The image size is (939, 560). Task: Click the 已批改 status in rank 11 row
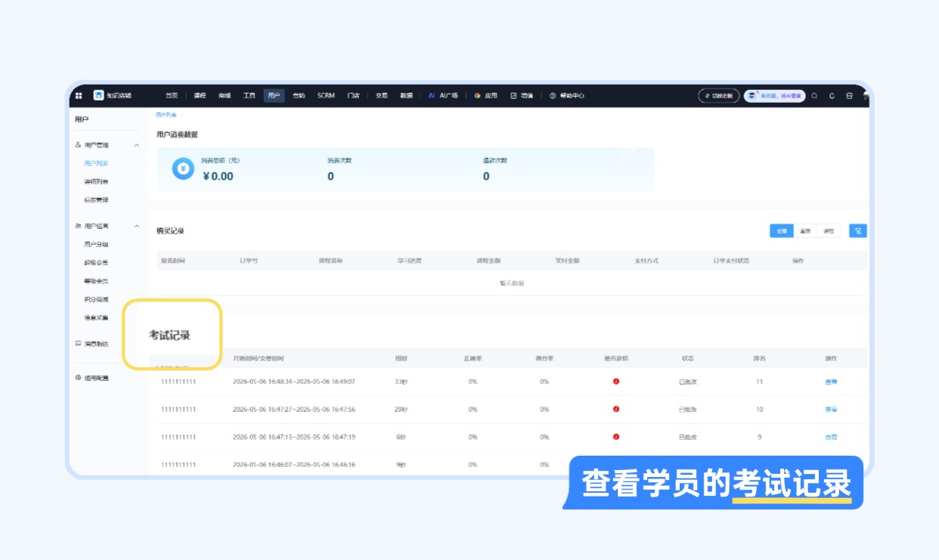pyautogui.click(x=688, y=382)
